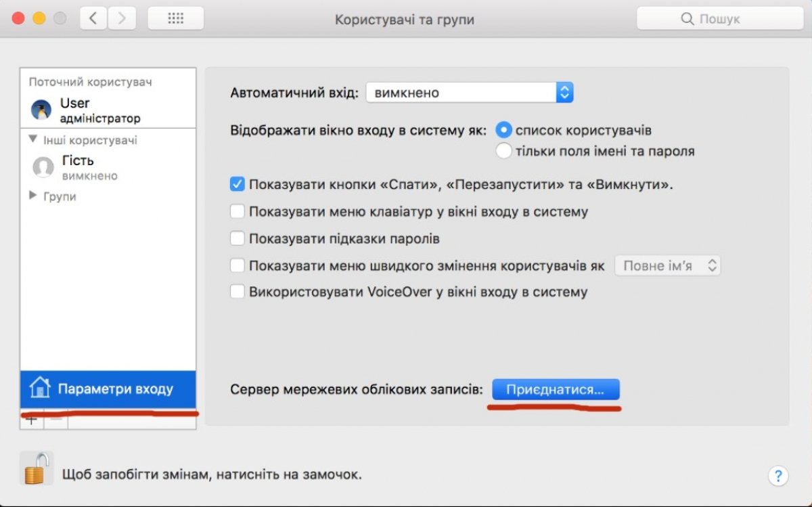Enable «Використовувати VoiceOver у вікні входу»
Image resolution: width=812 pixels, height=507 pixels.
(x=237, y=292)
